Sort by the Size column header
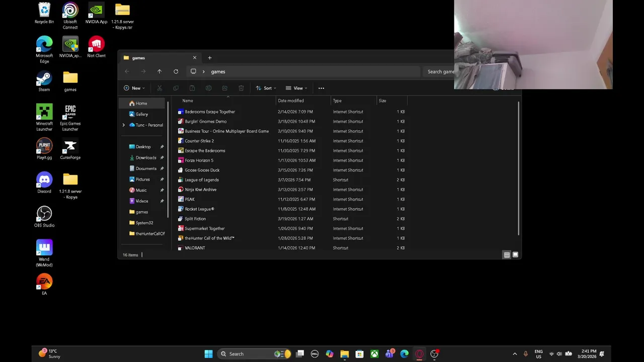This screenshot has width=644, height=362. coord(392,101)
